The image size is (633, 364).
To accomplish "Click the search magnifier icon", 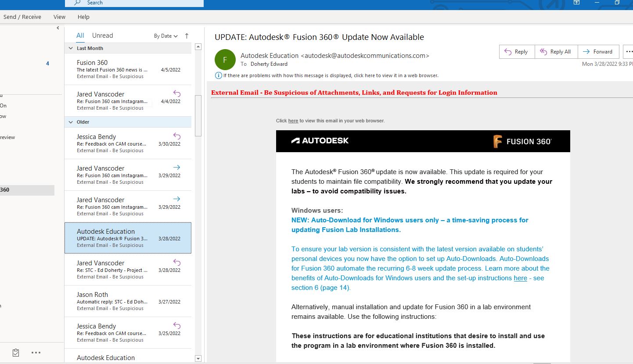I will coord(76,3).
